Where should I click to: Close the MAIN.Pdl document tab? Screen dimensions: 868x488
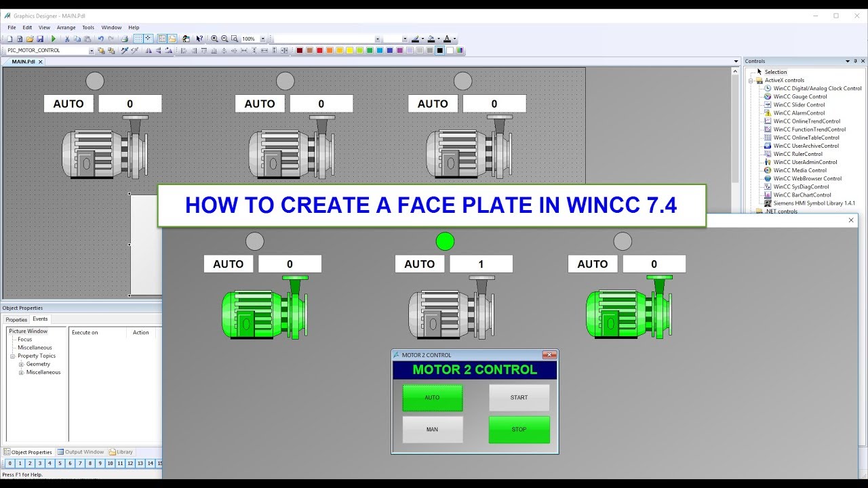tap(40, 62)
